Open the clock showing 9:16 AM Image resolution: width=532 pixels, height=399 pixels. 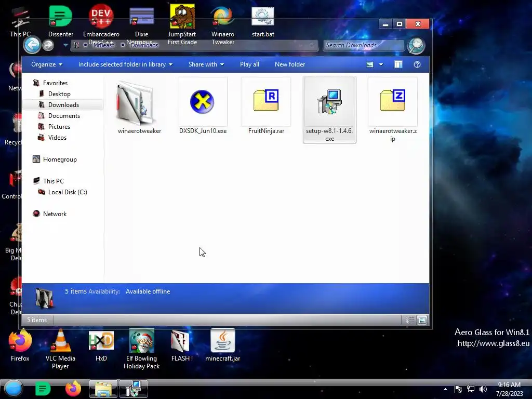click(509, 389)
